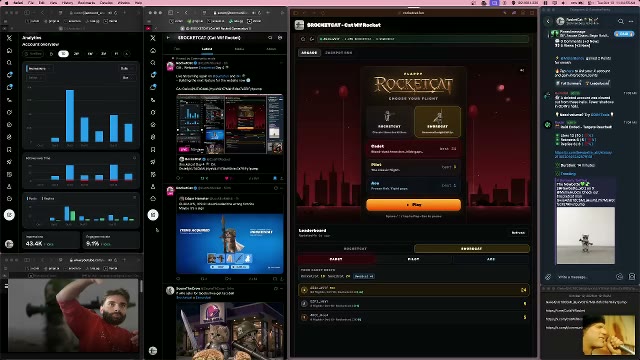Open History menu in macOS menu bar
640x360 pixels.
(67, 2)
